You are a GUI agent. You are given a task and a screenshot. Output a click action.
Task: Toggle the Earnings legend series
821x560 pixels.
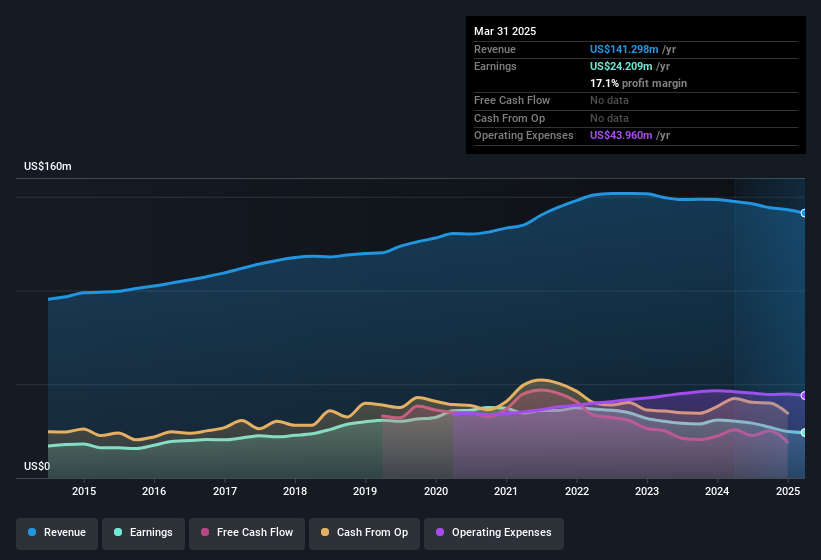143,533
